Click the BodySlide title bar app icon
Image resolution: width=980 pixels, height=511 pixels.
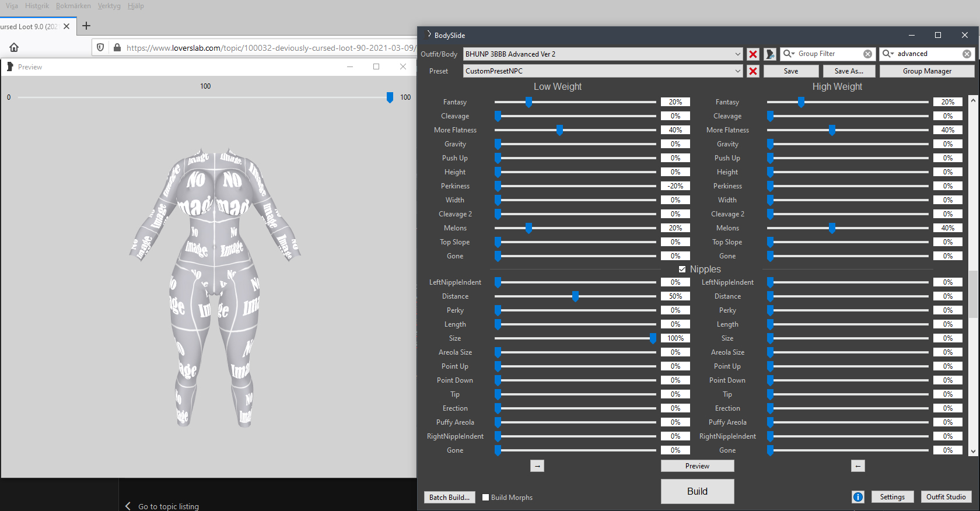429,35
